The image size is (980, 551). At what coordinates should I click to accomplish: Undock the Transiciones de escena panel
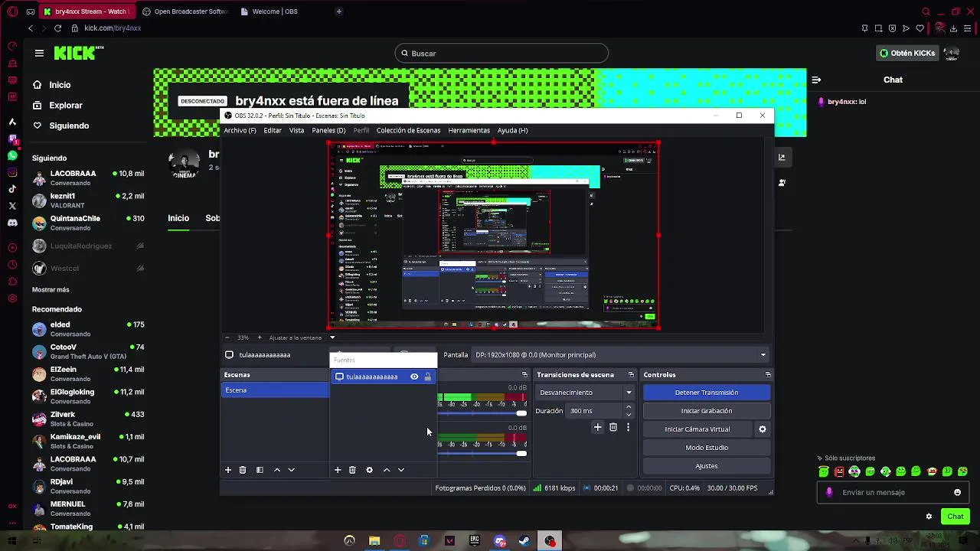pos(631,375)
